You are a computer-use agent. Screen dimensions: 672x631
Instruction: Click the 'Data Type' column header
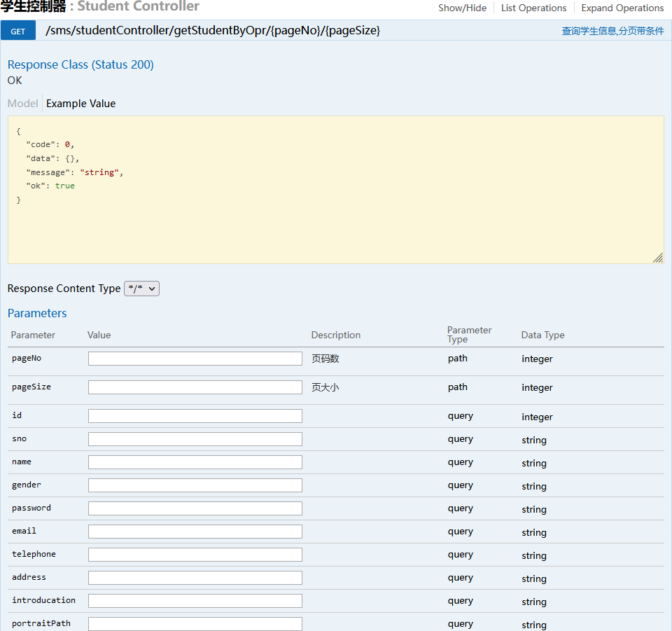(x=542, y=335)
